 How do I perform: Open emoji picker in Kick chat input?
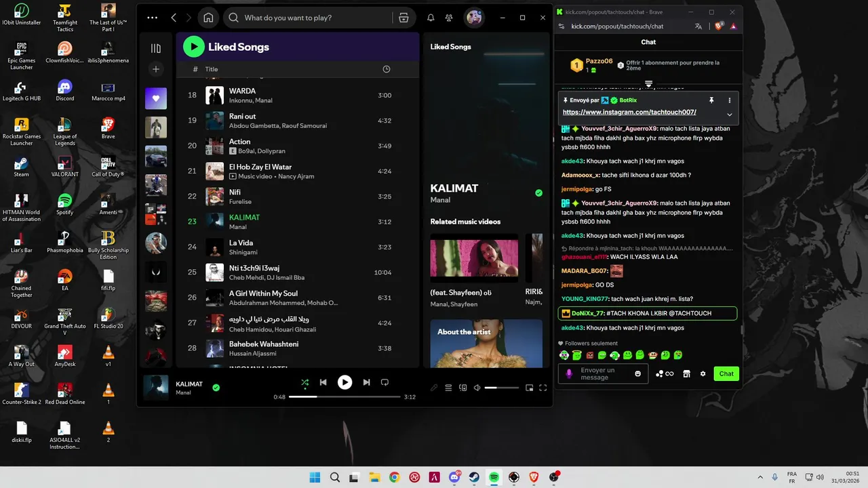coord(638,373)
